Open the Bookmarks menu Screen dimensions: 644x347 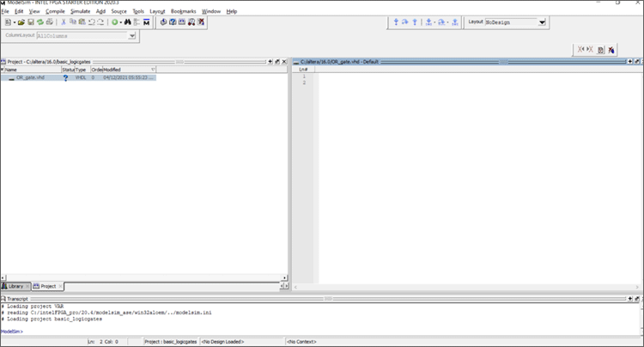click(x=183, y=11)
